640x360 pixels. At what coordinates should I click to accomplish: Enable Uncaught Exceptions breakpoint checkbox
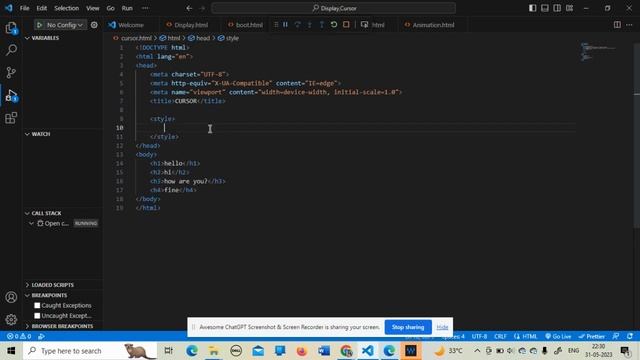[x=37, y=316]
